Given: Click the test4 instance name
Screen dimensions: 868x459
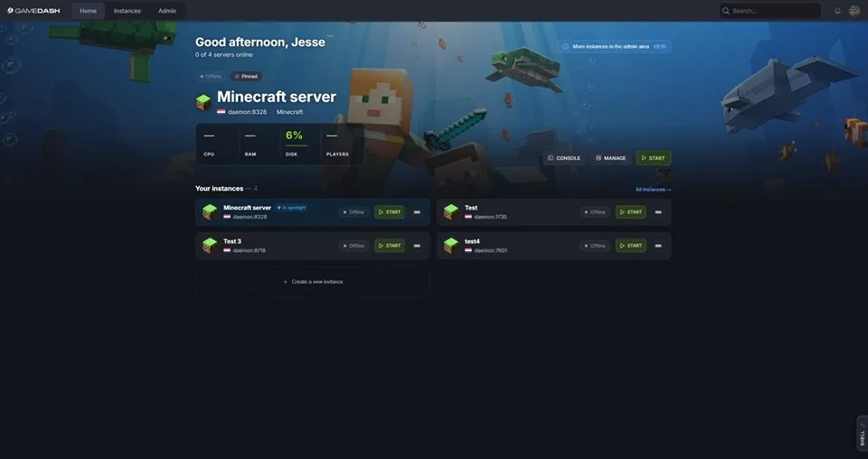Looking at the screenshot, I should (472, 241).
